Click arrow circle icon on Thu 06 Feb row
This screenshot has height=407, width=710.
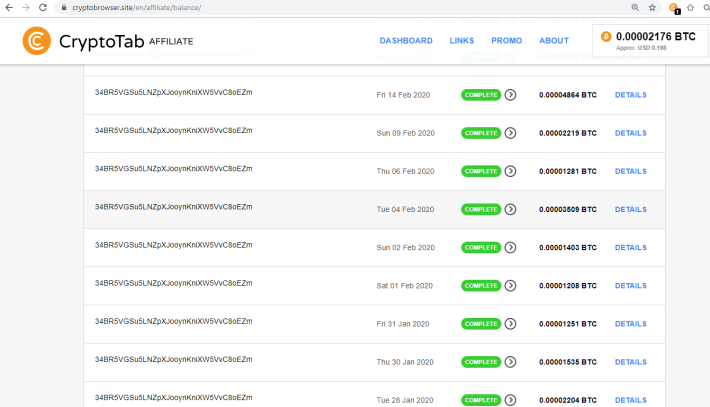510,171
